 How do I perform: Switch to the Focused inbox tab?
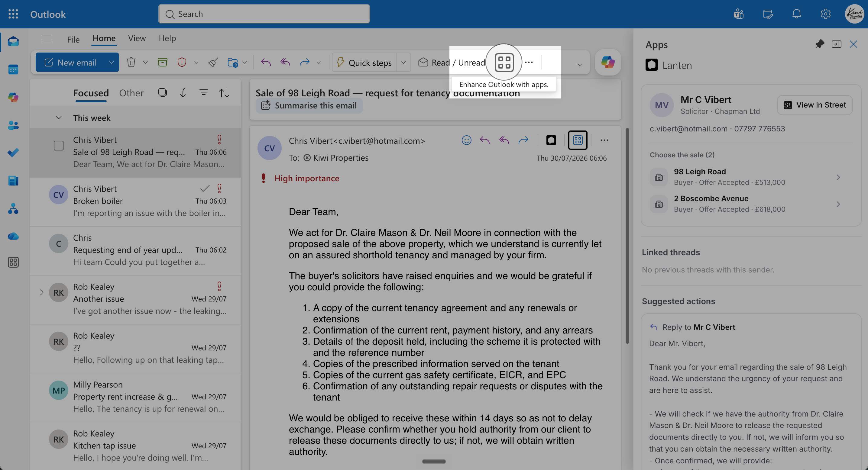coord(91,93)
